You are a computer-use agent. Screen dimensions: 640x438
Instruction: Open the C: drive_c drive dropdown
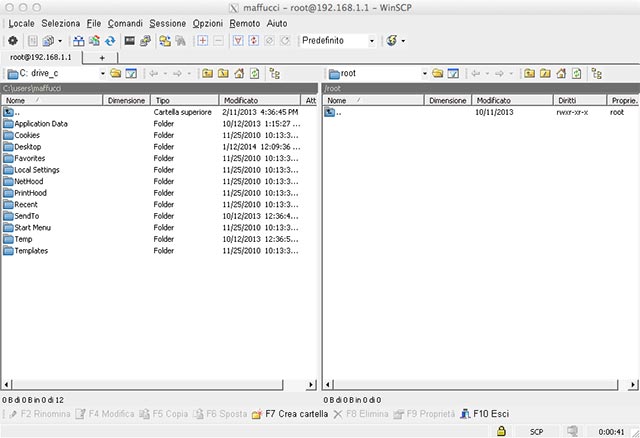click(x=102, y=73)
